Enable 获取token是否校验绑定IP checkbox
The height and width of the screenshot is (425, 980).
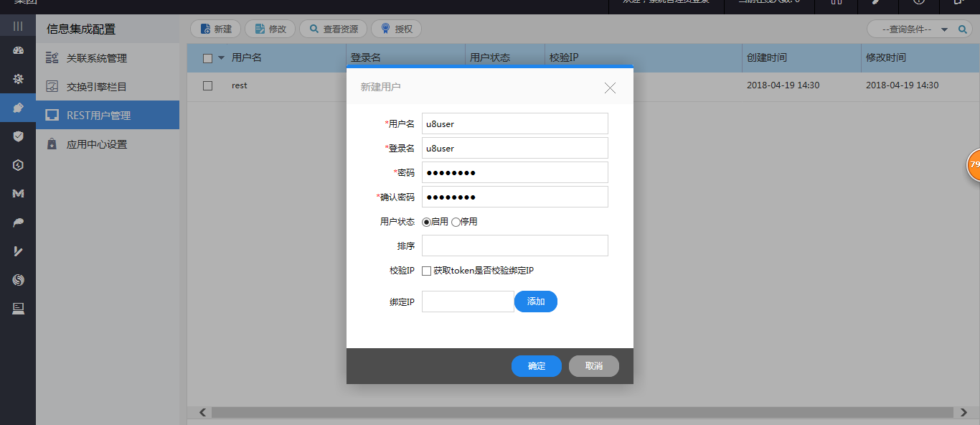tap(427, 271)
